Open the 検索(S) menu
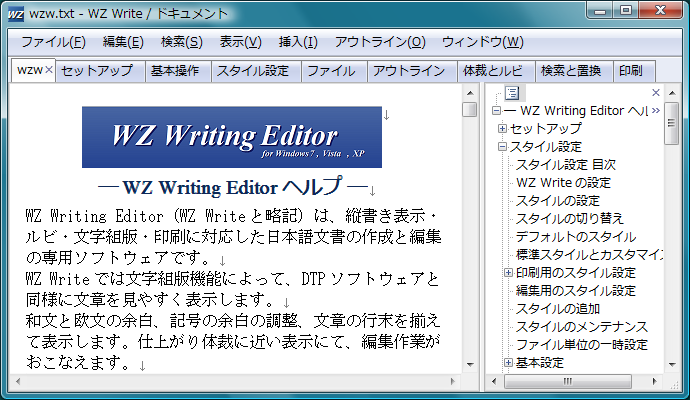The width and height of the screenshot is (690, 400). pyautogui.click(x=182, y=42)
